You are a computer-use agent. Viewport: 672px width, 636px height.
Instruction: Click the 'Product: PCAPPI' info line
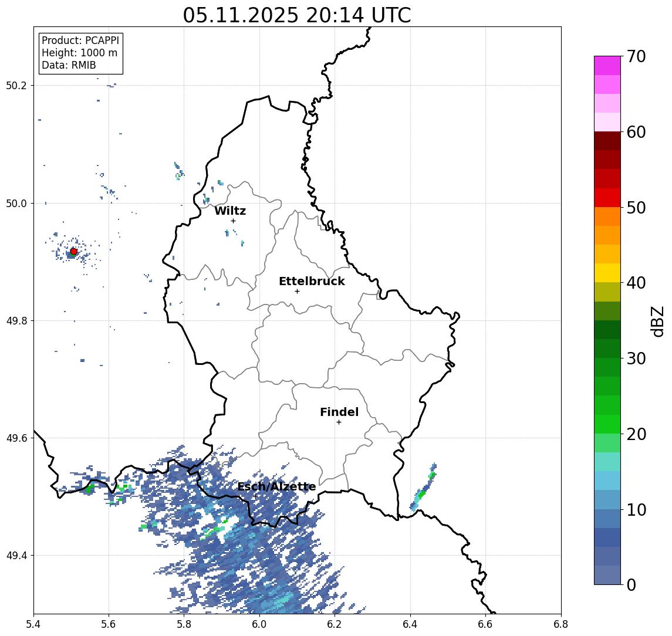pos(80,40)
